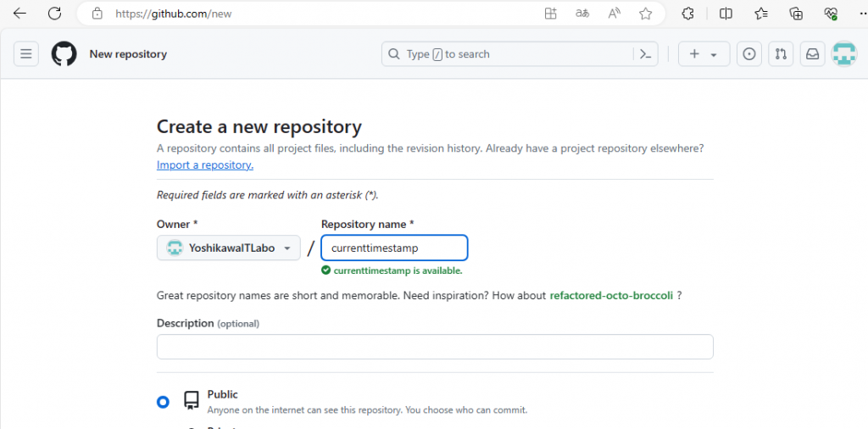Click the user profile avatar

pyautogui.click(x=843, y=54)
